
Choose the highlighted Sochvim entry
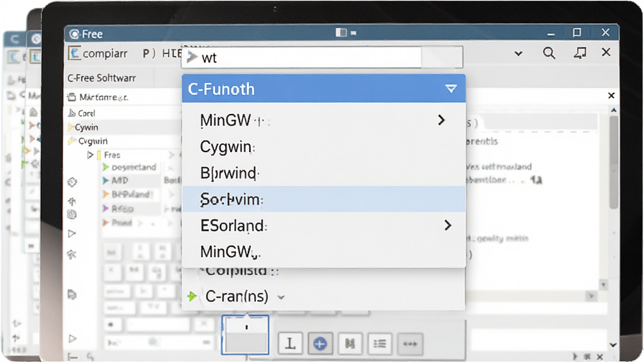click(324, 199)
